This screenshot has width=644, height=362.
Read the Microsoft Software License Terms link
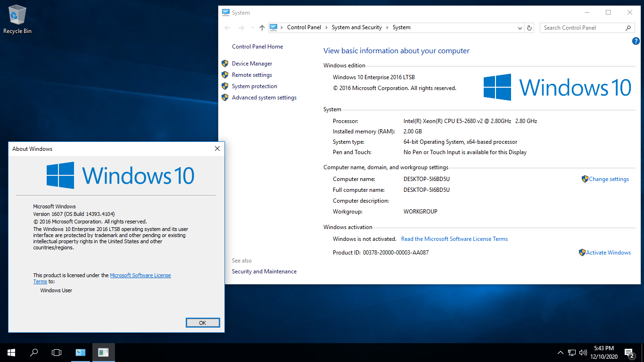(454, 239)
